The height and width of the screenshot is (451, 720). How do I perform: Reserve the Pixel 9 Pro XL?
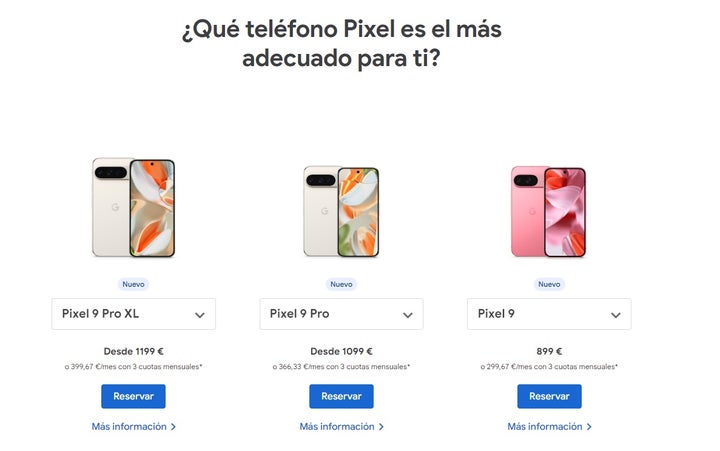coord(133,396)
